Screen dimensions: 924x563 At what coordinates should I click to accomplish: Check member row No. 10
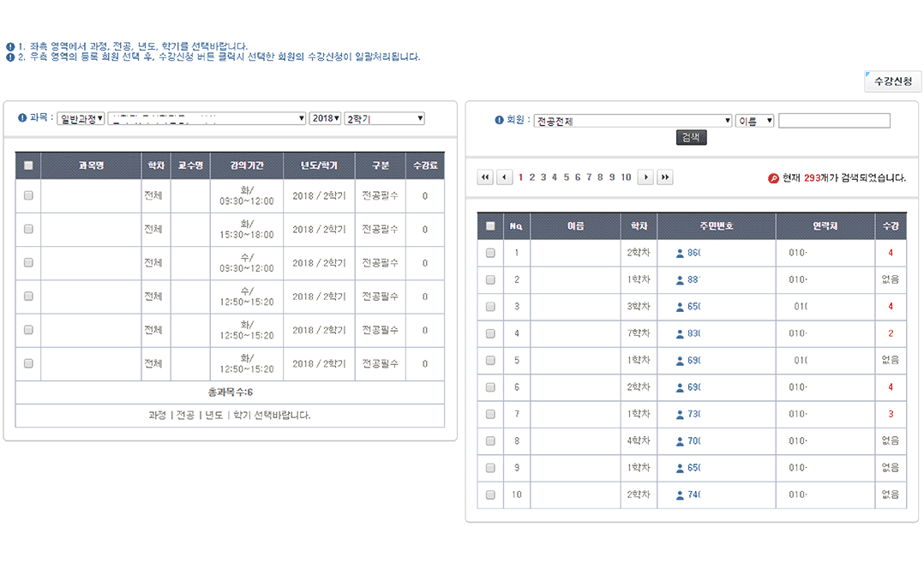490,494
